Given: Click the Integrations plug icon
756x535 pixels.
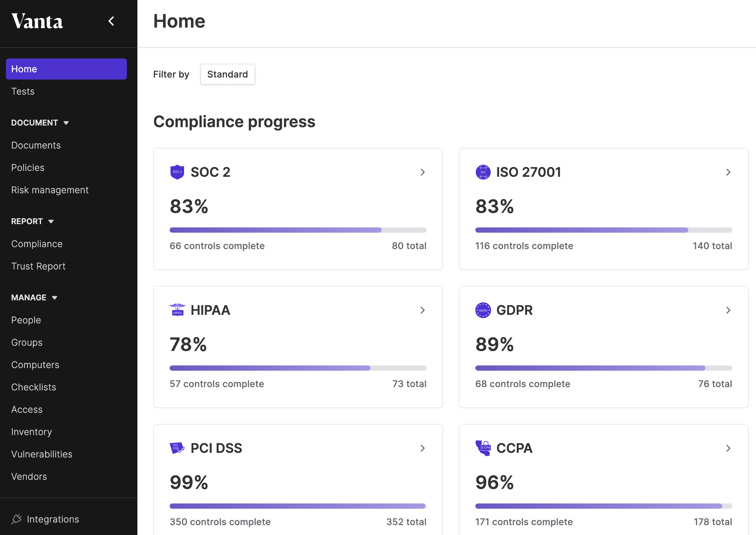Looking at the screenshot, I should tap(16, 519).
